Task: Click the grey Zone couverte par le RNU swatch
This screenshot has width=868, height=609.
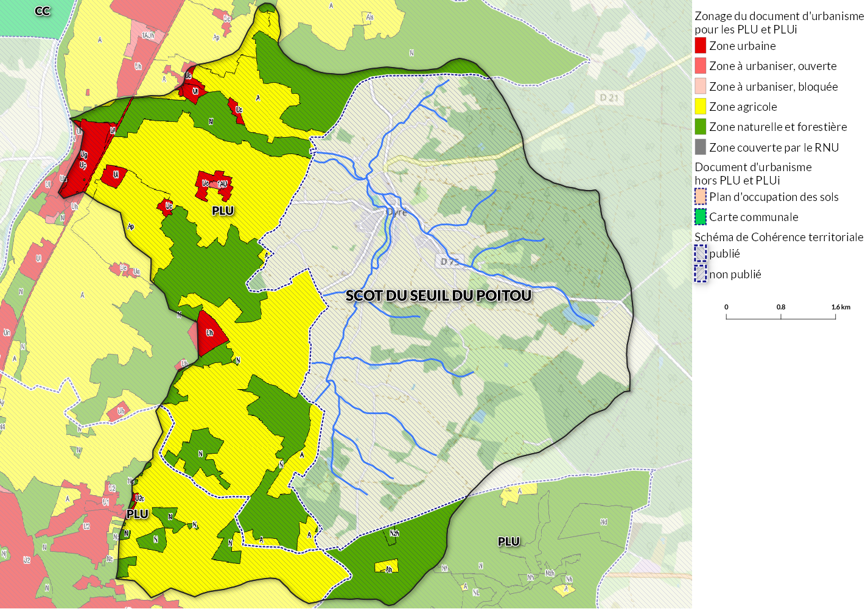Action: pos(701,147)
